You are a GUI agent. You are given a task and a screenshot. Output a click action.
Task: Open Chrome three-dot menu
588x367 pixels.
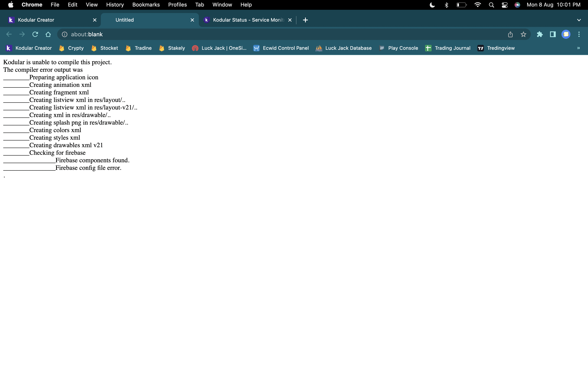pyautogui.click(x=579, y=34)
